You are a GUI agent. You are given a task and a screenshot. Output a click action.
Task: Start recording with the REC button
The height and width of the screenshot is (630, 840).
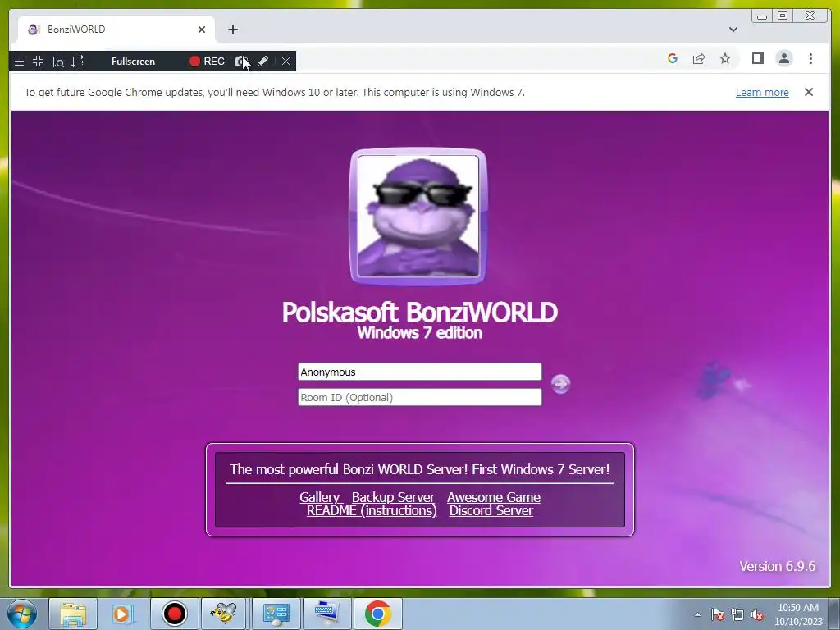pyautogui.click(x=207, y=61)
